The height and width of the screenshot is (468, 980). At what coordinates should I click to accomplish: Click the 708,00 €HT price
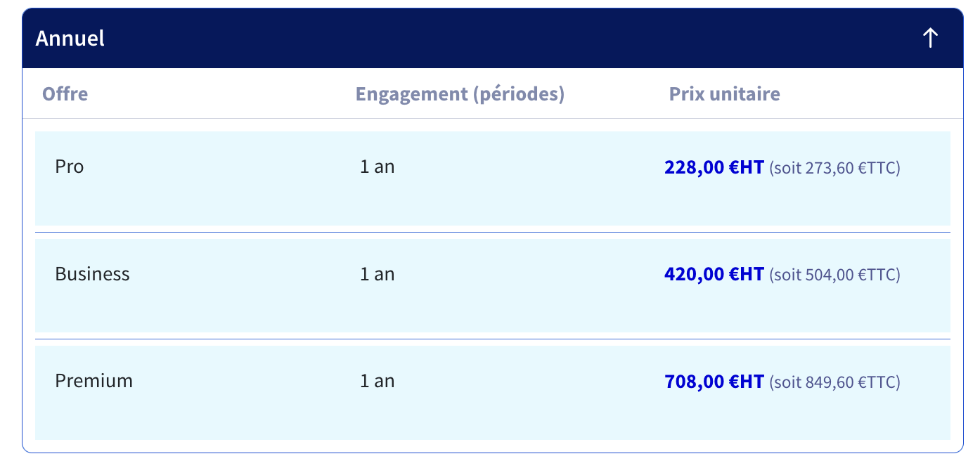[714, 381]
